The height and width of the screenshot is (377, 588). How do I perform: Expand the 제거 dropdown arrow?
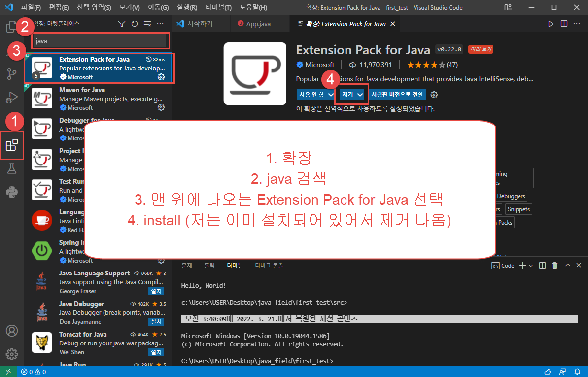coord(360,95)
